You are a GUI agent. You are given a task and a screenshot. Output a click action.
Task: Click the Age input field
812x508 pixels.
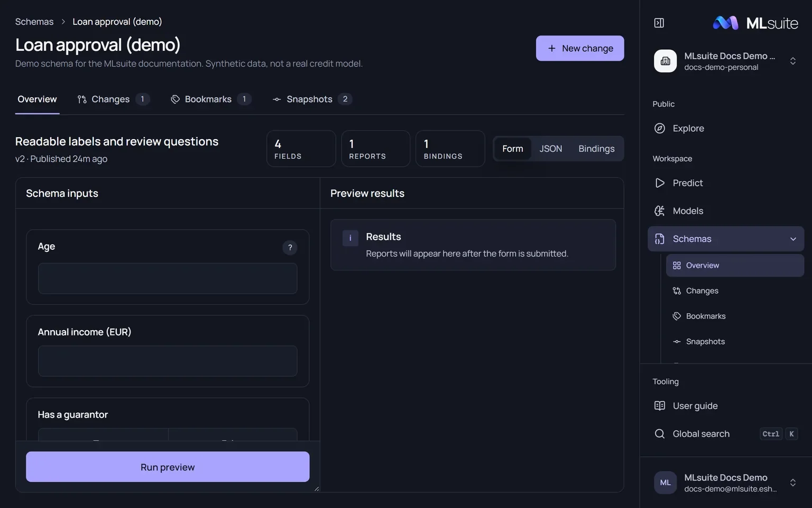click(168, 278)
